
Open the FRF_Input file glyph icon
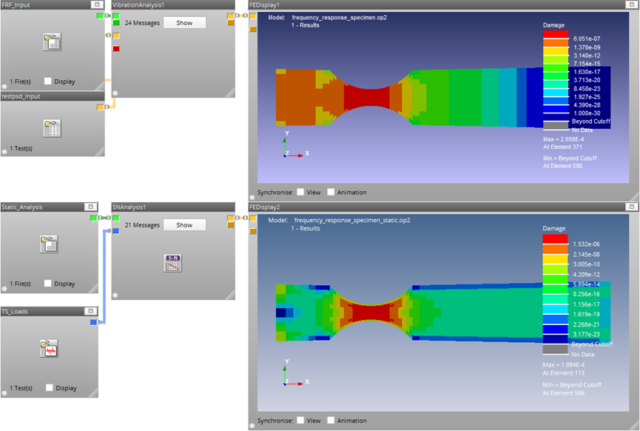[52, 42]
